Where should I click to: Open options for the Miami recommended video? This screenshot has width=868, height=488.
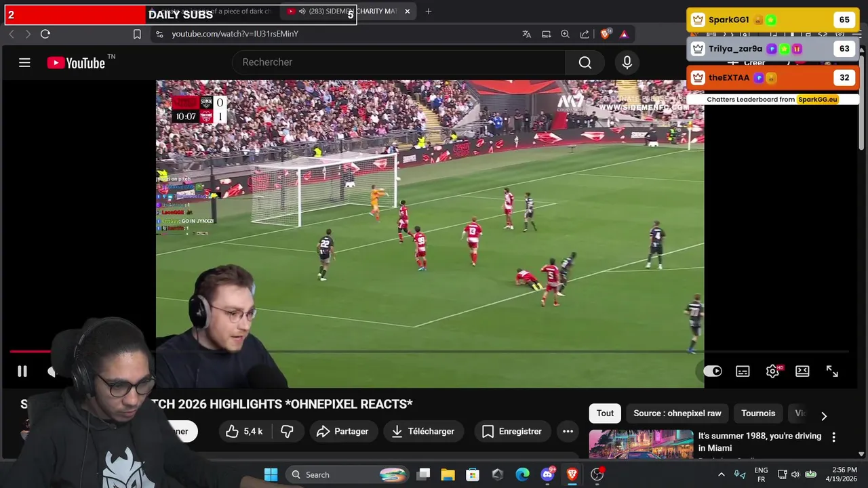[x=833, y=437]
